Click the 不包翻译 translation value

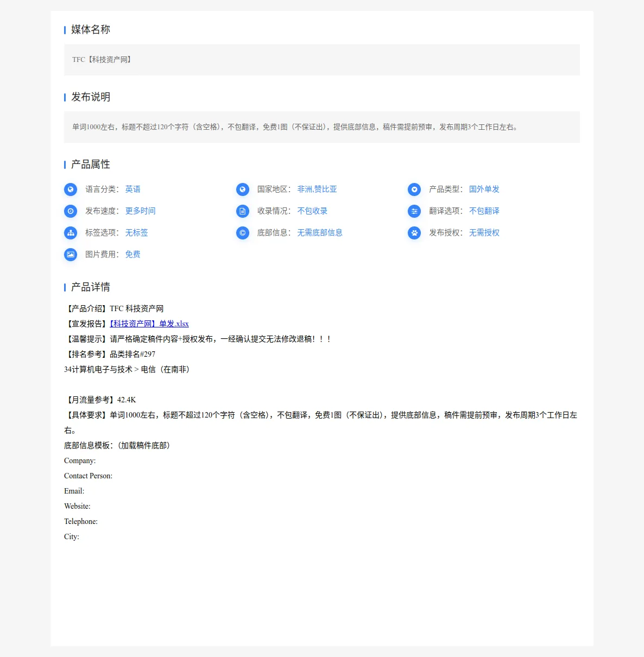(x=484, y=211)
